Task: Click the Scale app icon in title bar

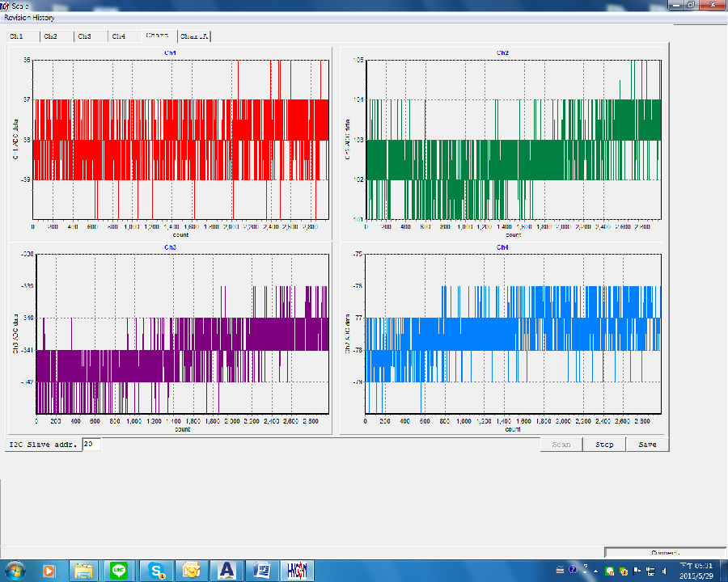Action: [x=5, y=6]
